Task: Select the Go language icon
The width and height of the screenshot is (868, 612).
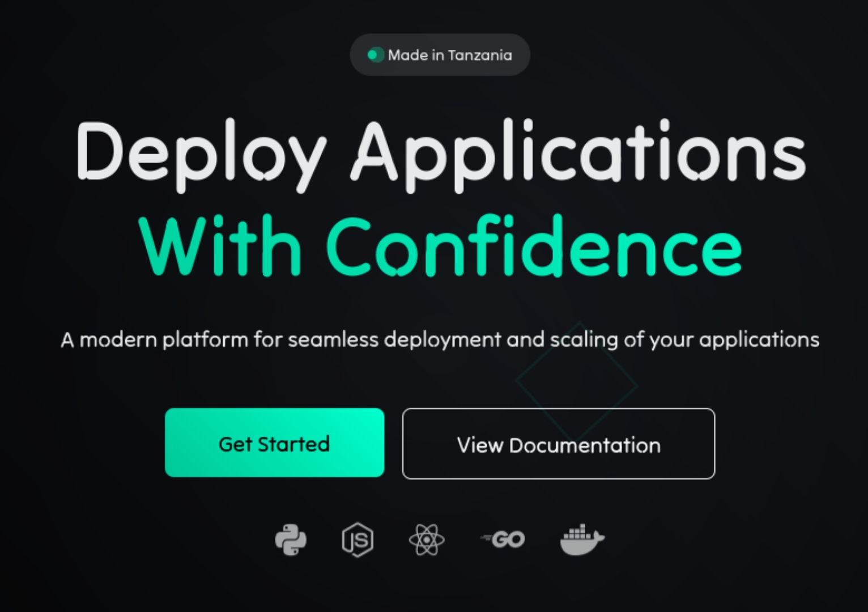Action: (x=502, y=539)
